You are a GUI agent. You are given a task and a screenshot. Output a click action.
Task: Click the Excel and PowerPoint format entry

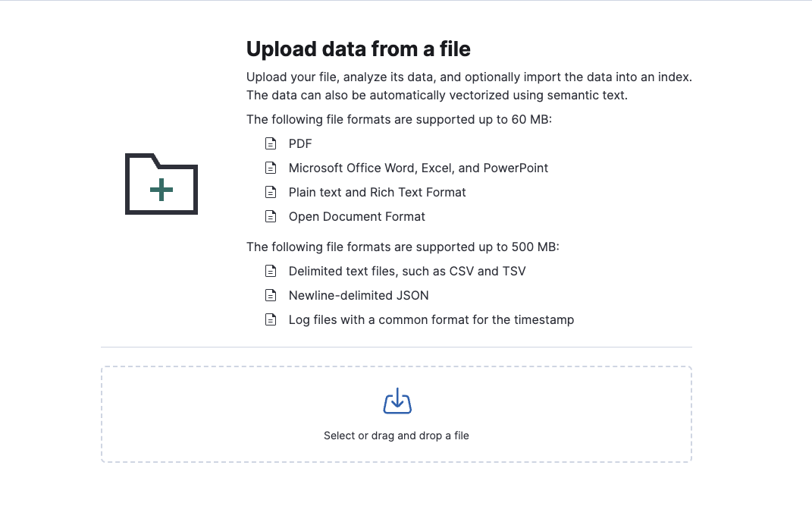[418, 168]
